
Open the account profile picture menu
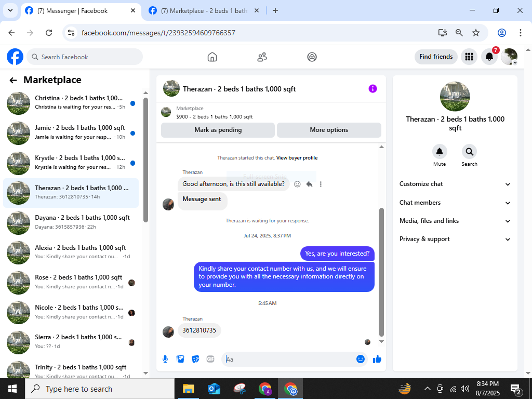[x=509, y=57]
